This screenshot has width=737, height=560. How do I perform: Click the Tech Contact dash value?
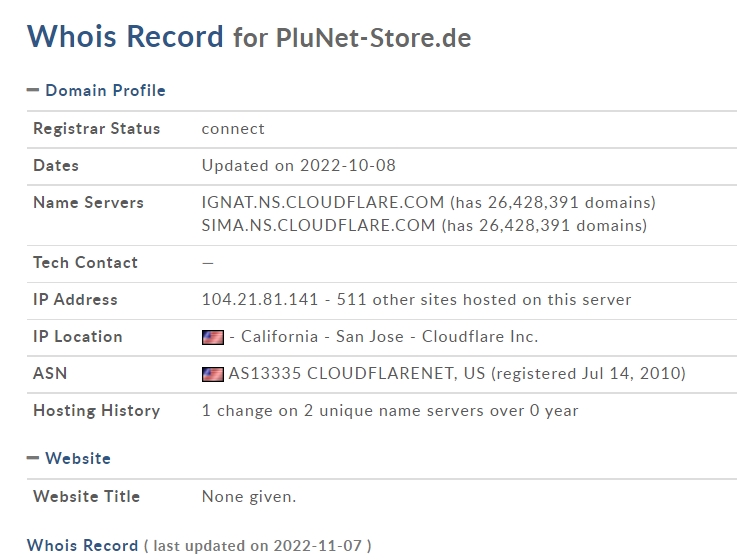tap(208, 263)
